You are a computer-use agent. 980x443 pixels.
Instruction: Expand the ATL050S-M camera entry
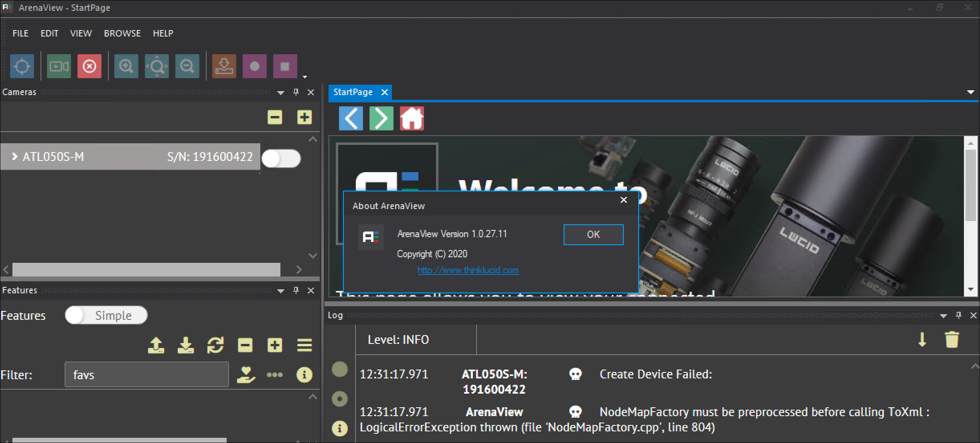tap(15, 156)
